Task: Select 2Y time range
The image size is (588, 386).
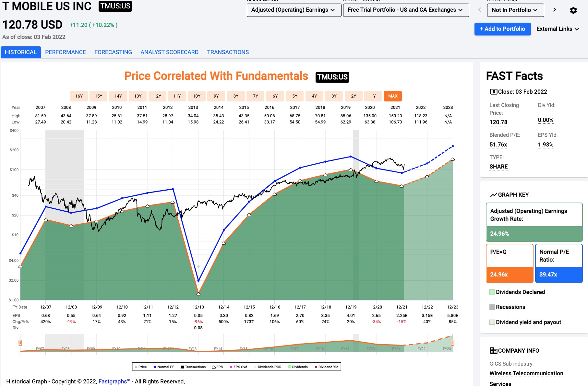Action: pyautogui.click(x=354, y=96)
